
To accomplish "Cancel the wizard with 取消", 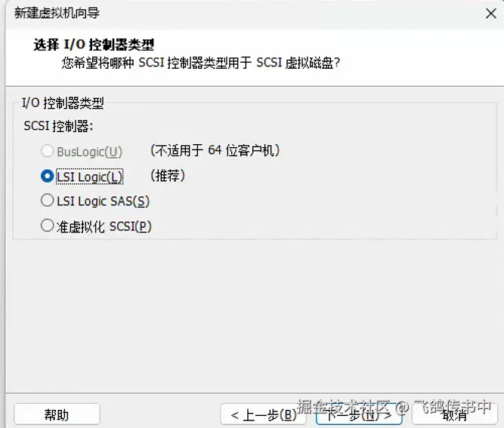I will point(454,414).
